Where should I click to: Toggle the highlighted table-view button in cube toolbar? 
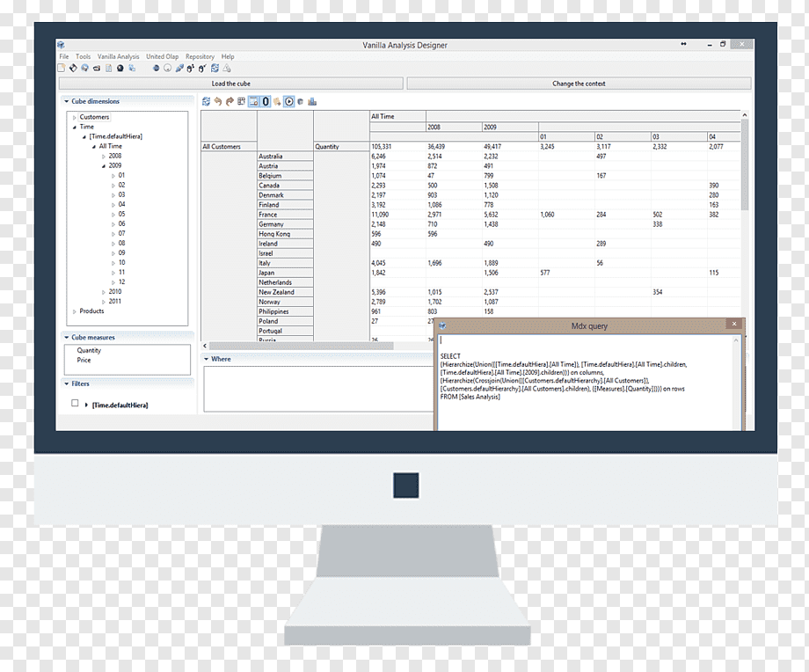click(x=253, y=102)
